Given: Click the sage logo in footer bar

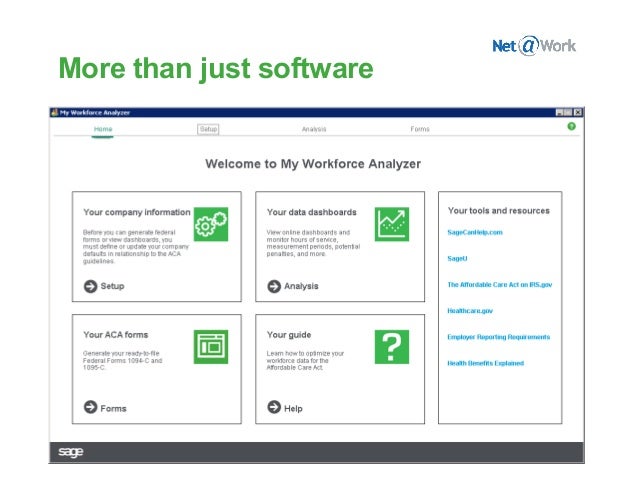Looking at the screenshot, I should tap(71, 452).
